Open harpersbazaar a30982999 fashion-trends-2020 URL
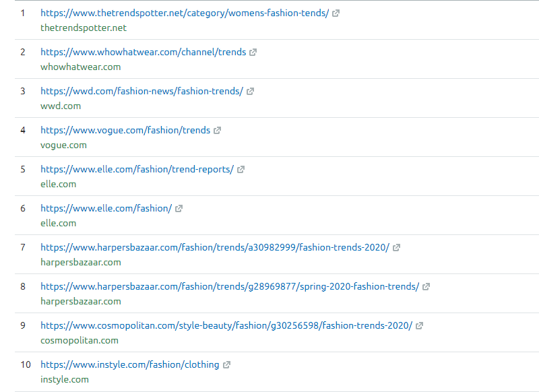This screenshot has height=392, width=539. 215,248
